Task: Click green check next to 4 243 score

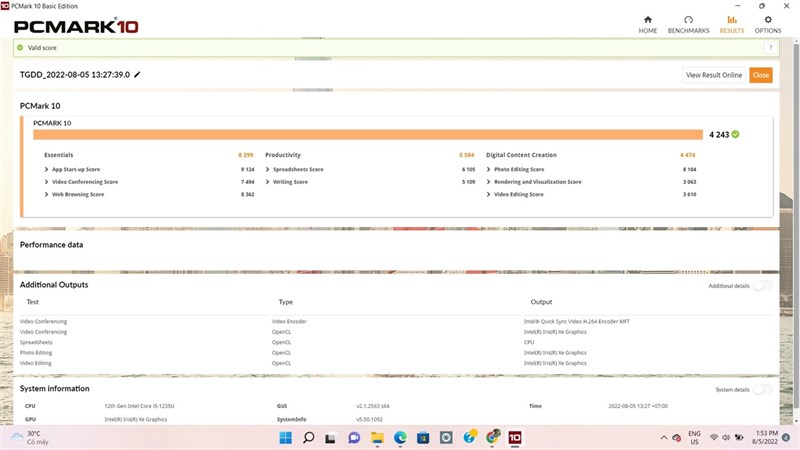Action: (x=735, y=134)
